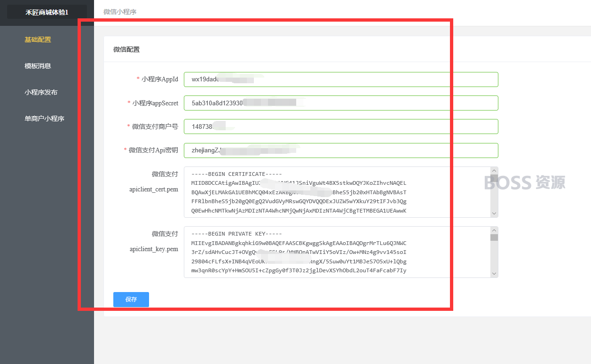This screenshot has width=591, height=364.
Task: Open the 基础配置 sidebar menu
Action: (38, 40)
